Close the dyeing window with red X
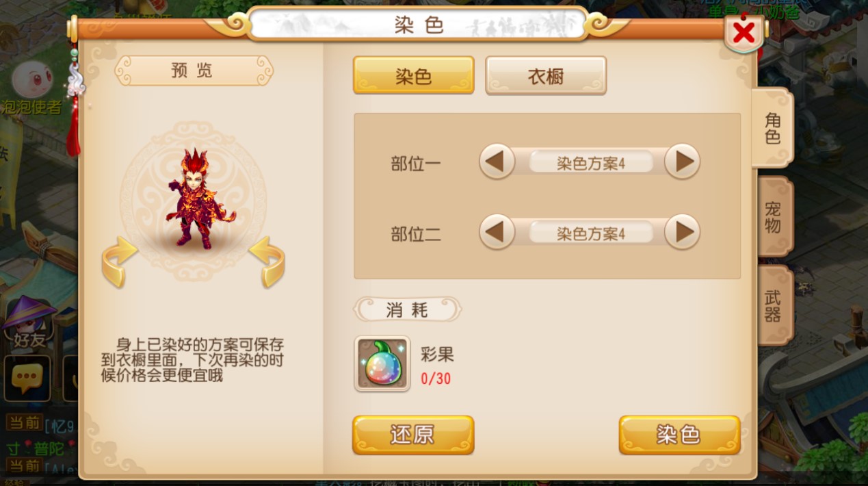Viewport: 868px width, 486px height. coord(744,31)
